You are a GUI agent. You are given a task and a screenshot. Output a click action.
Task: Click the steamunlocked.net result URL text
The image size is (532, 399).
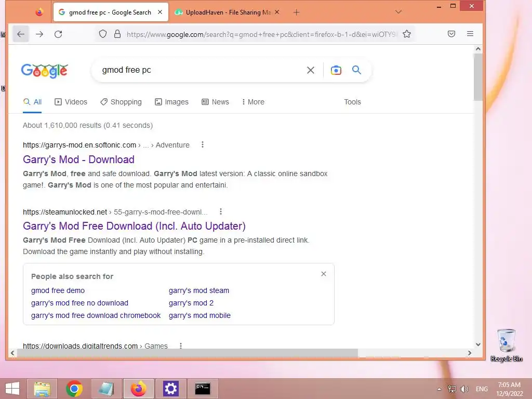click(65, 212)
